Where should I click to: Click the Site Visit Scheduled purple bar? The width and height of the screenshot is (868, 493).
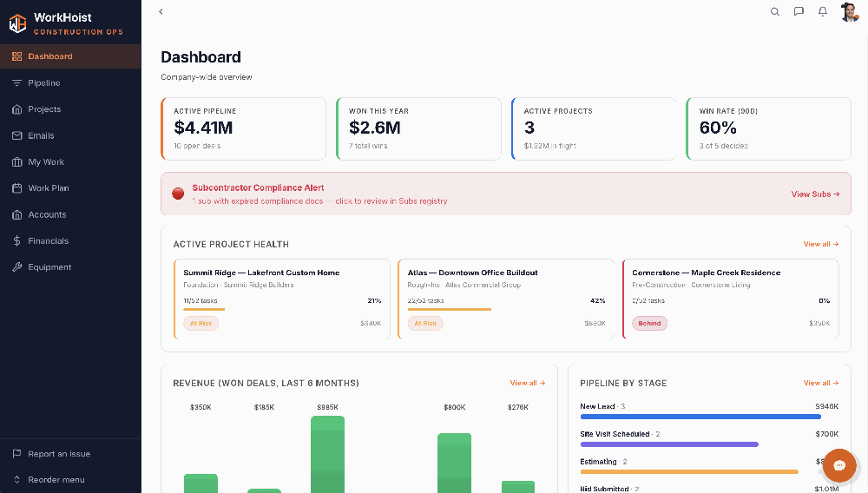[669, 444]
